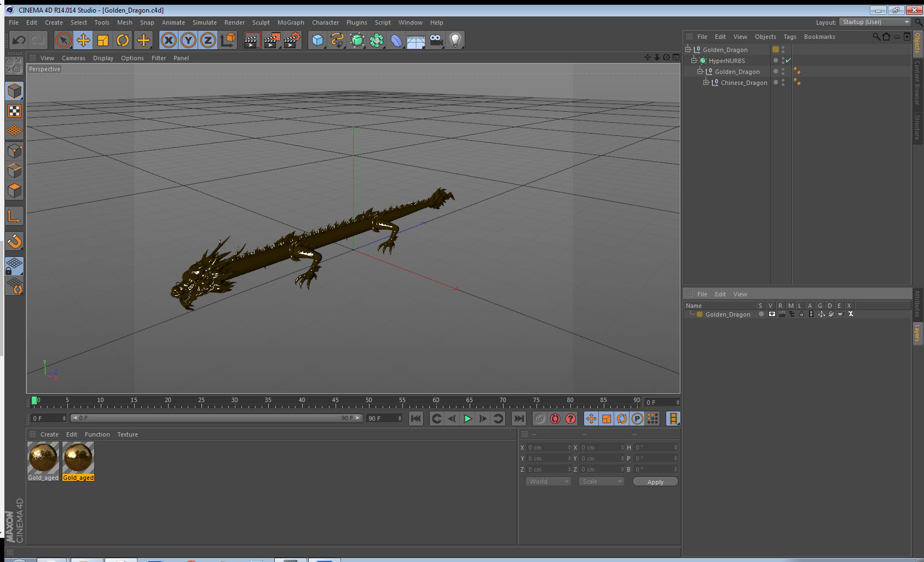
Task: Click the X position input field
Action: point(549,448)
